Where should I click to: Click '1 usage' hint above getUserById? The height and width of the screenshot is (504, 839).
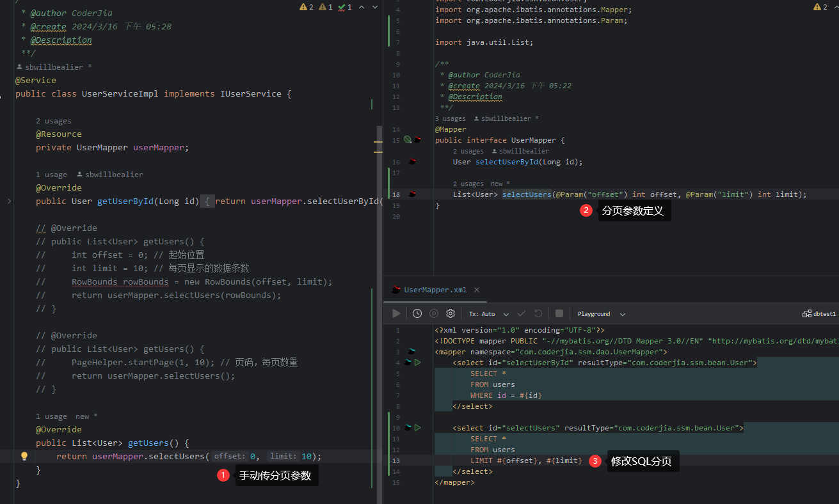point(51,175)
